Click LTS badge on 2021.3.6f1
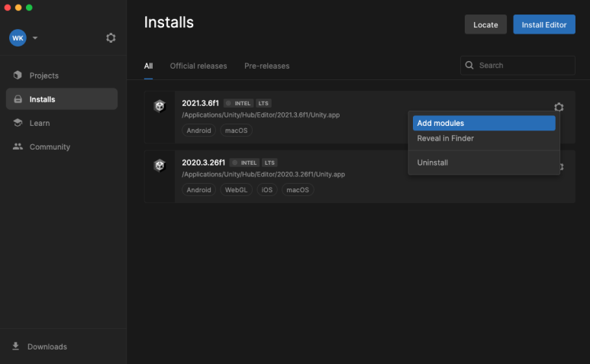The image size is (590, 364). pyautogui.click(x=263, y=103)
